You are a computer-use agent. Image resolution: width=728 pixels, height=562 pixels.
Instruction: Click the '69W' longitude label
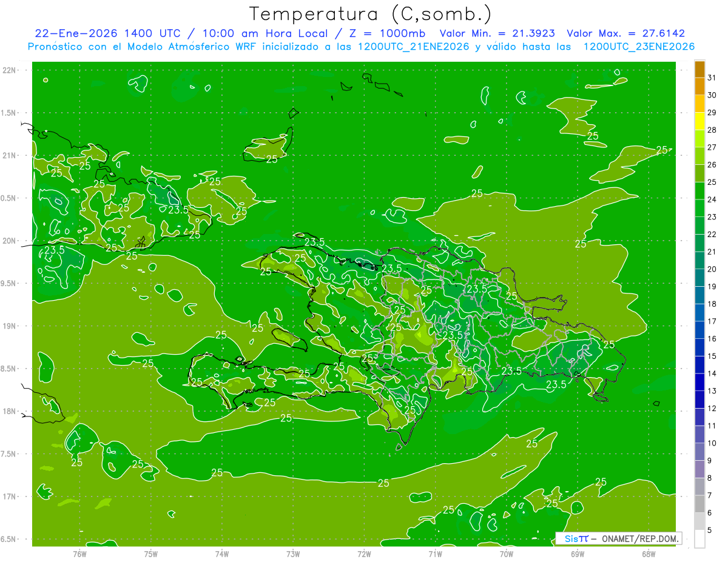578,554
